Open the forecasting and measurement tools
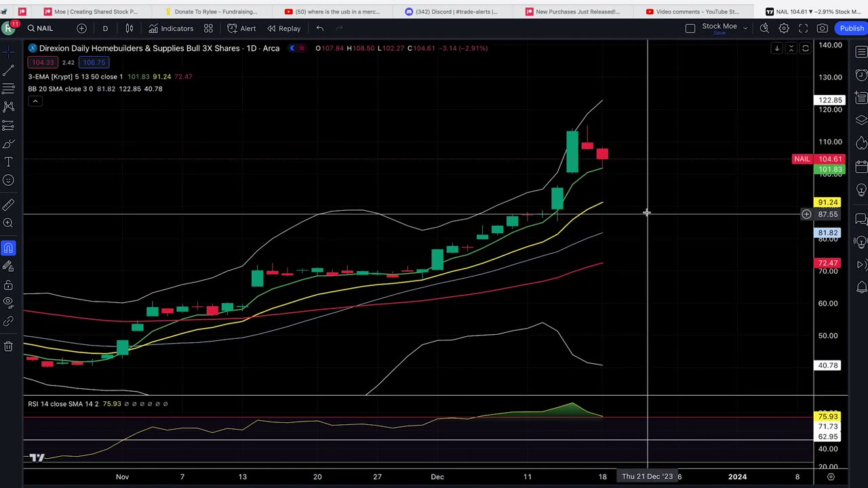Viewport: 868px width, 488px height. [x=8, y=125]
